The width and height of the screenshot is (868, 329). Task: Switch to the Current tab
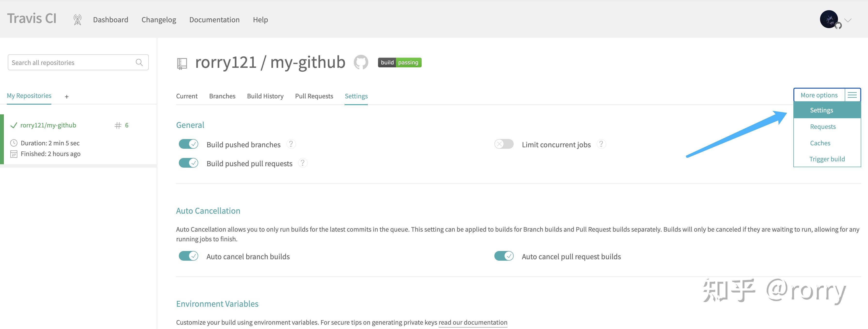[x=187, y=96]
